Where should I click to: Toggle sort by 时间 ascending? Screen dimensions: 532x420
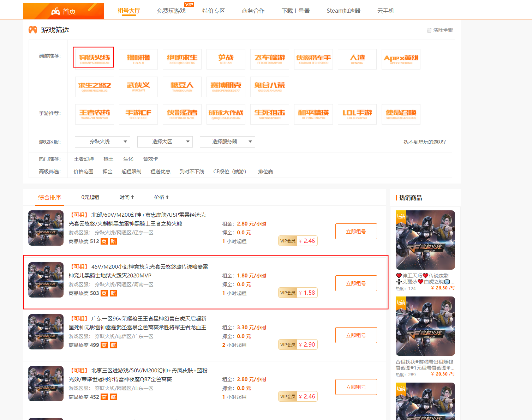coord(127,197)
